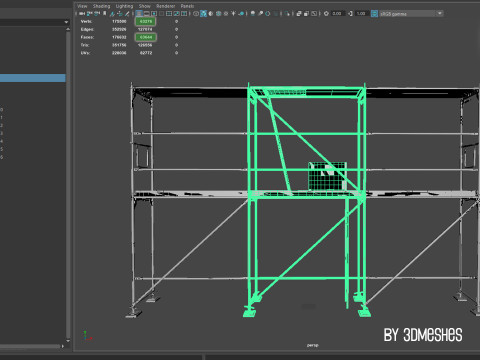Select the Grease Pencil icon

[127, 14]
